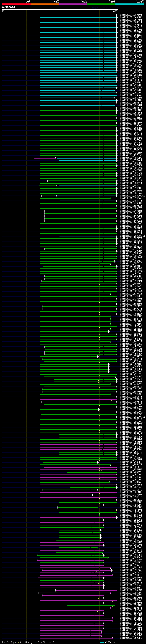Click the UniRef100_Q56XC9 entry
The width and height of the screenshot is (146, 644).
click(131, 161)
